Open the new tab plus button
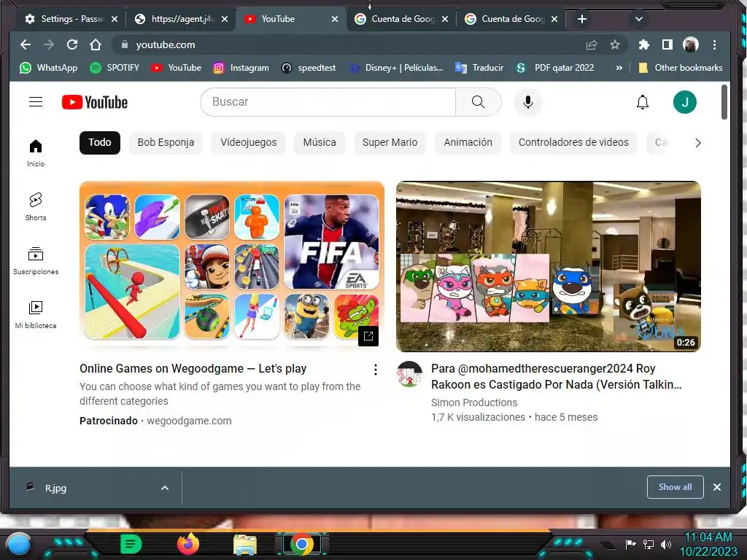Image resolution: width=747 pixels, height=560 pixels. (x=581, y=19)
